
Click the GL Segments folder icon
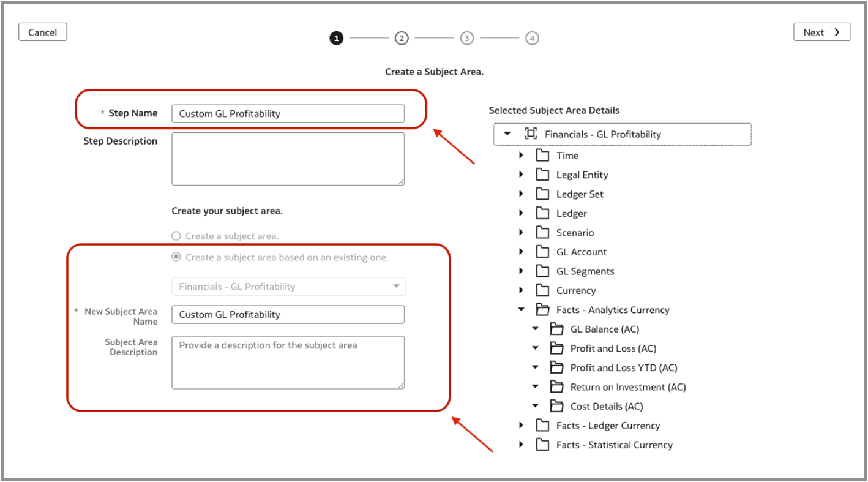(542, 271)
